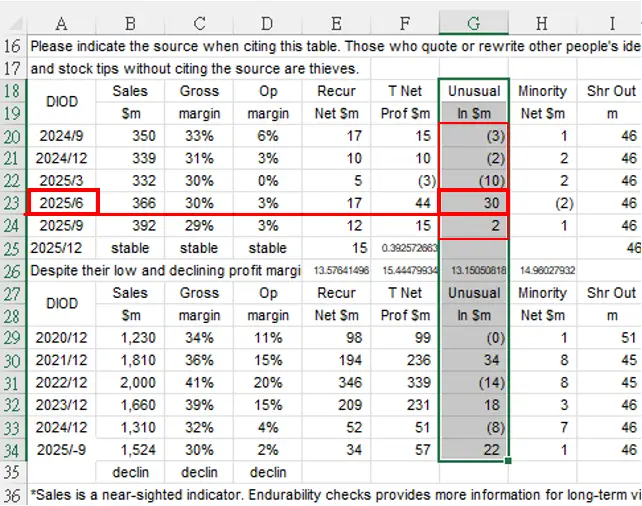Click Gross margin 41% cell

[200, 382]
